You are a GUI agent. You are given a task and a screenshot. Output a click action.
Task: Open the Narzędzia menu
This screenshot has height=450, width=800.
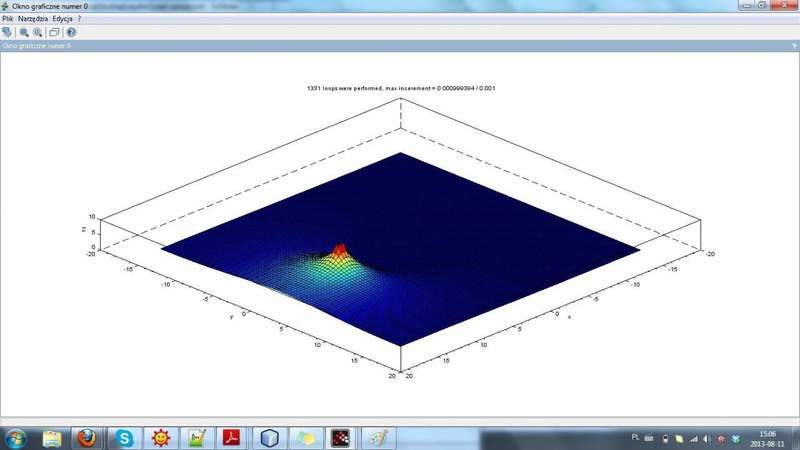[33, 19]
